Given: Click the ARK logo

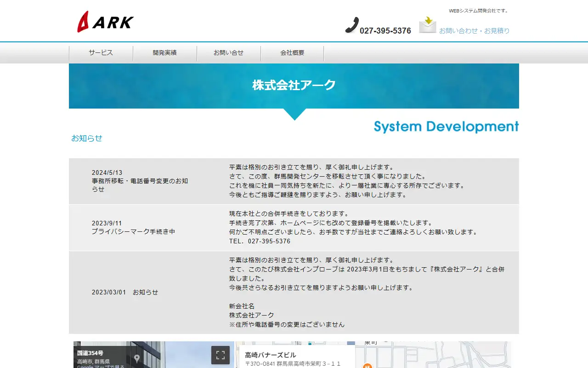Looking at the screenshot, I should coord(105,22).
